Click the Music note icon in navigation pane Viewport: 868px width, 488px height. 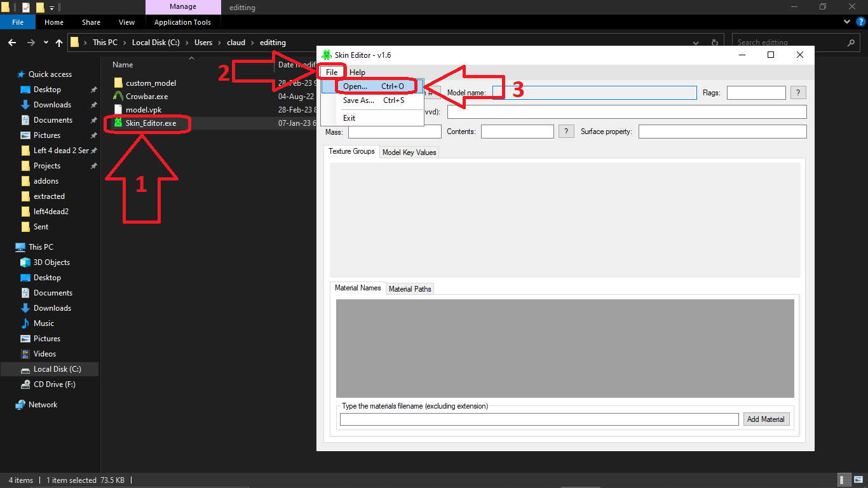[25, 323]
